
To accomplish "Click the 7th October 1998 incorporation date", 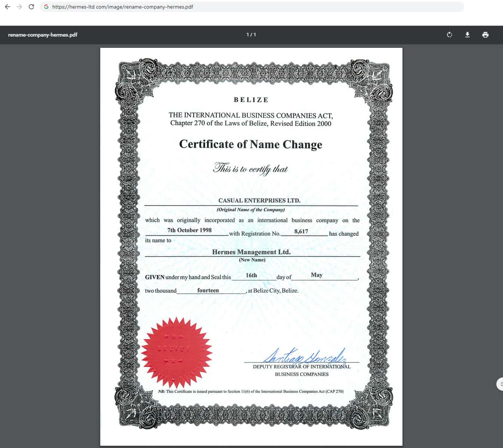I will click(189, 230).
